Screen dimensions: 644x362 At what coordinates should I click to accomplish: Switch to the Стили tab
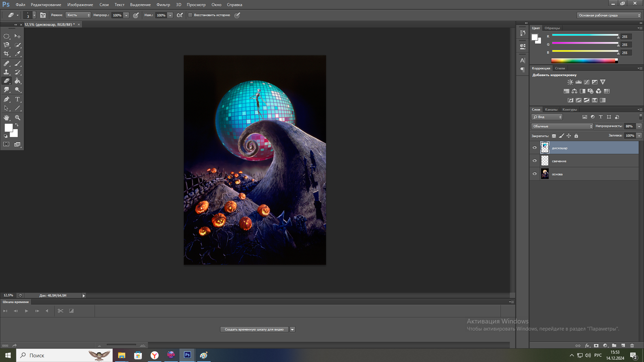coord(560,68)
